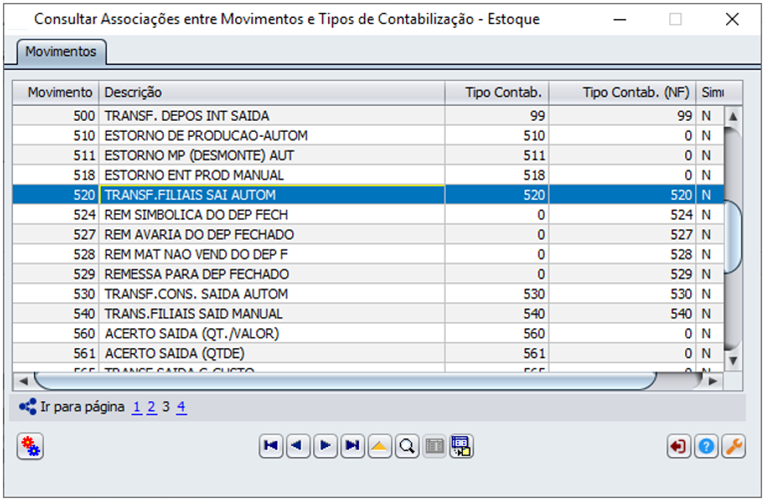Click the vertical scrollbar thumb
Screen dimensions: 765x500
coord(733,237)
